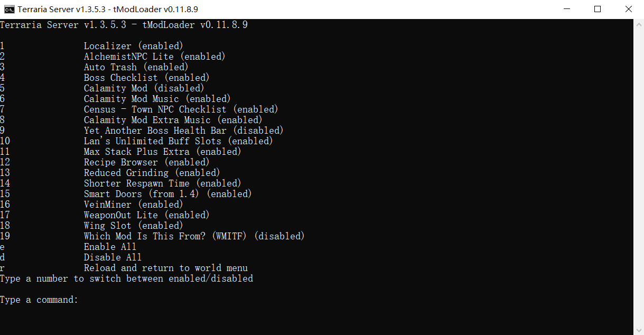
Task: Click the Calamity Mod (disabled) line
Action: (x=143, y=88)
